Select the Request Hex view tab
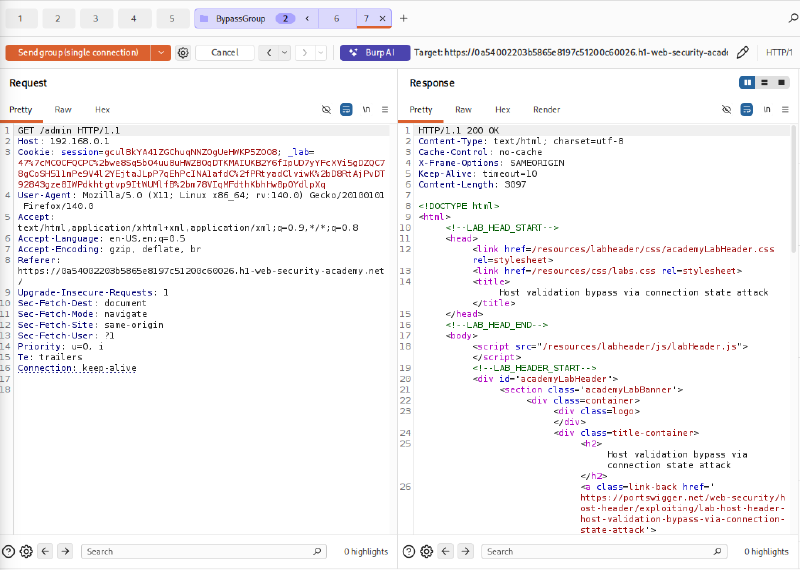This screenshot has height=570, width=800. (102, 110)
